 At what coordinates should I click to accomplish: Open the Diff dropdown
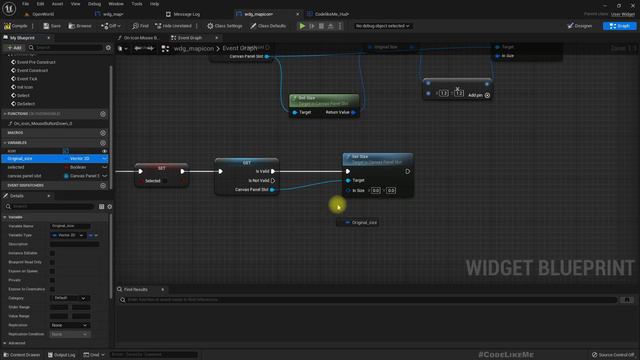pos(111,26)
